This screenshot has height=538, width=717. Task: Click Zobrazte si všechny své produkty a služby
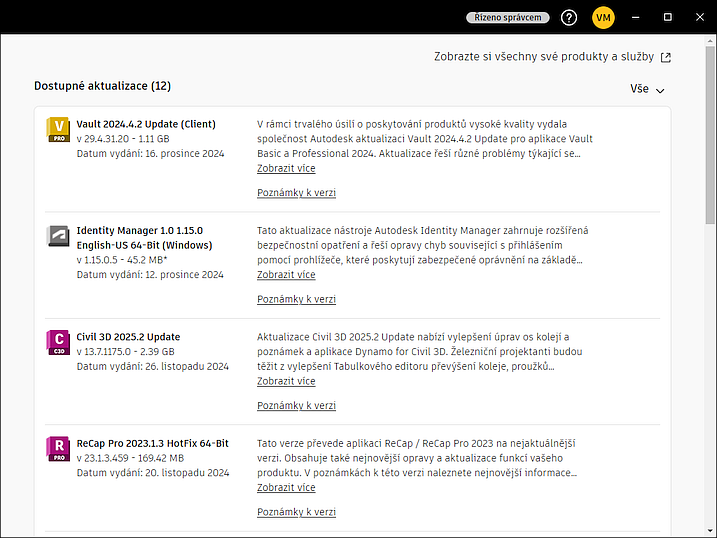pyautogui.click(x=545, y=58)
